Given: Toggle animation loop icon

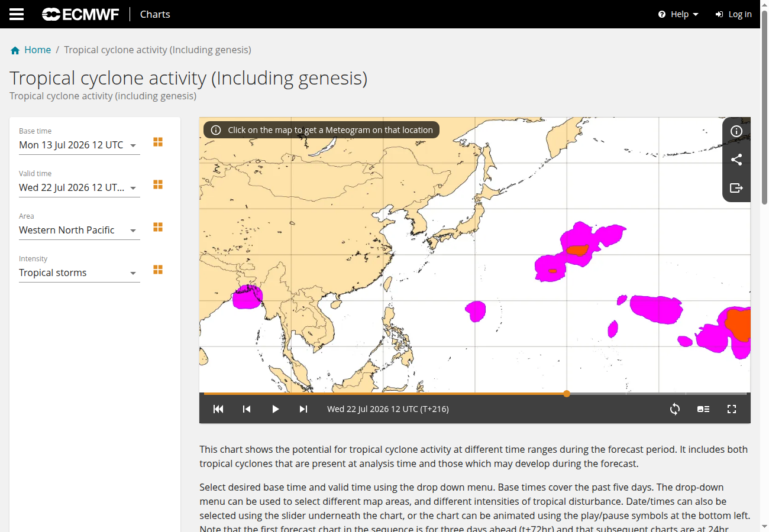Looking at the screenshot, I should pyautogui.click(x=675, y=409).
